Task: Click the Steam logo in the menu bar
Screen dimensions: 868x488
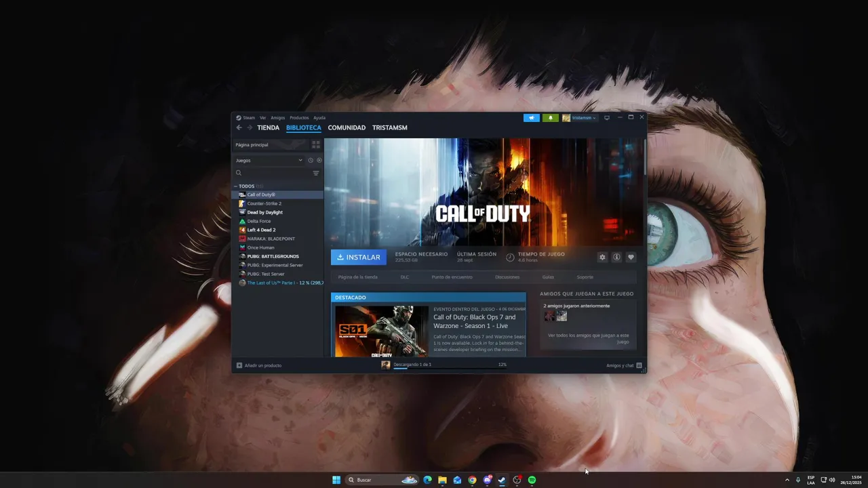Action: (239, 118)
